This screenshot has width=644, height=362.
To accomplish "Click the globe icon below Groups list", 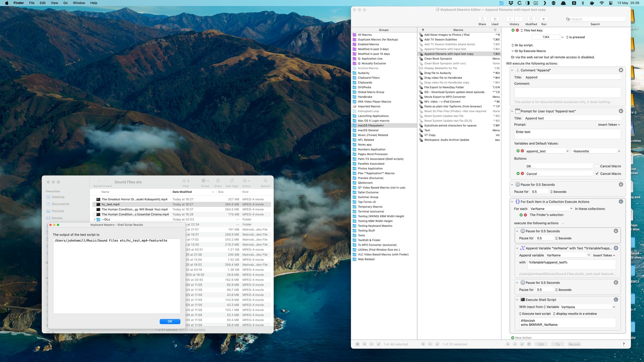I will pyautogui.click(x=358, y=344).
